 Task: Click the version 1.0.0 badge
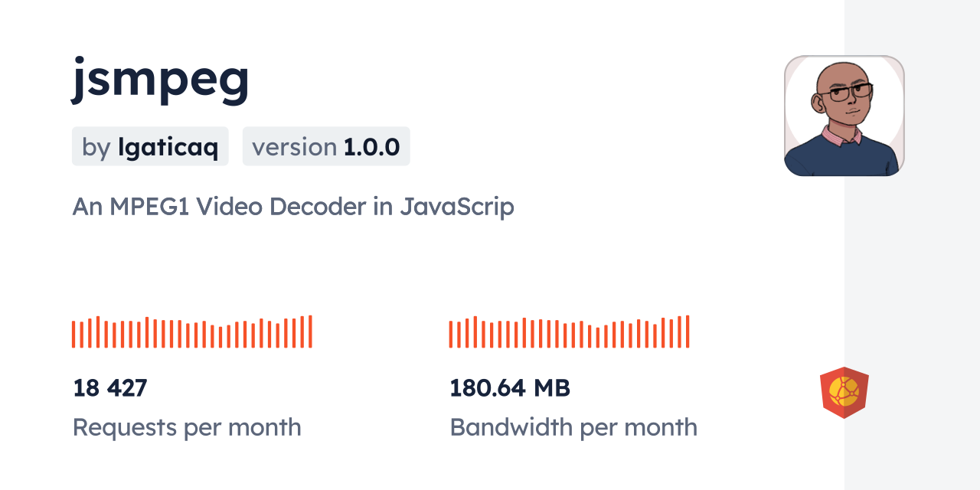pos(326,147)
